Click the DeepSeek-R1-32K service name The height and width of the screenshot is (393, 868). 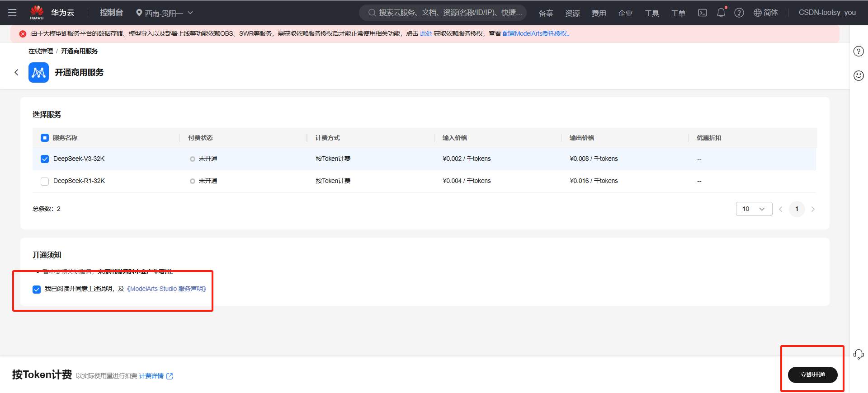pos(79,181)
